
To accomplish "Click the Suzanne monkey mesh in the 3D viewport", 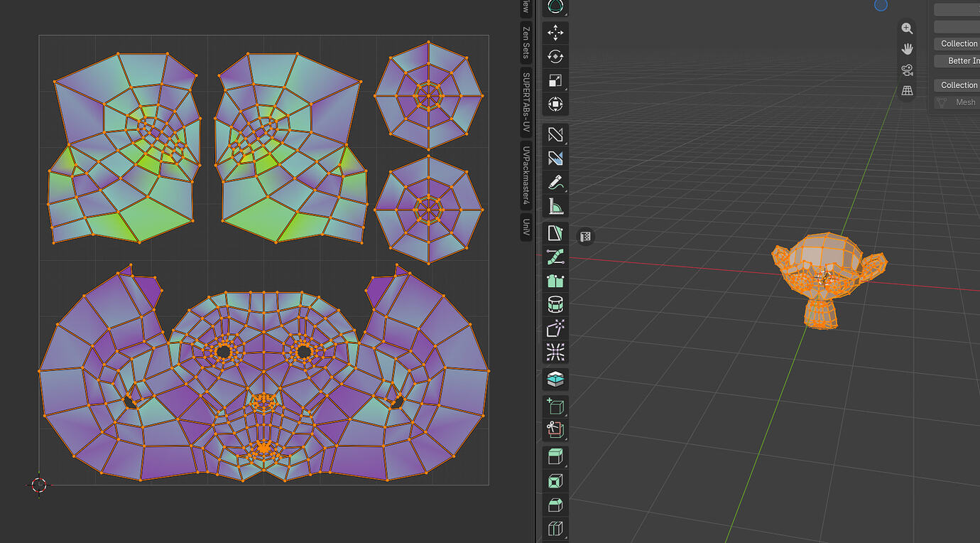I will (x=829, y=279).
